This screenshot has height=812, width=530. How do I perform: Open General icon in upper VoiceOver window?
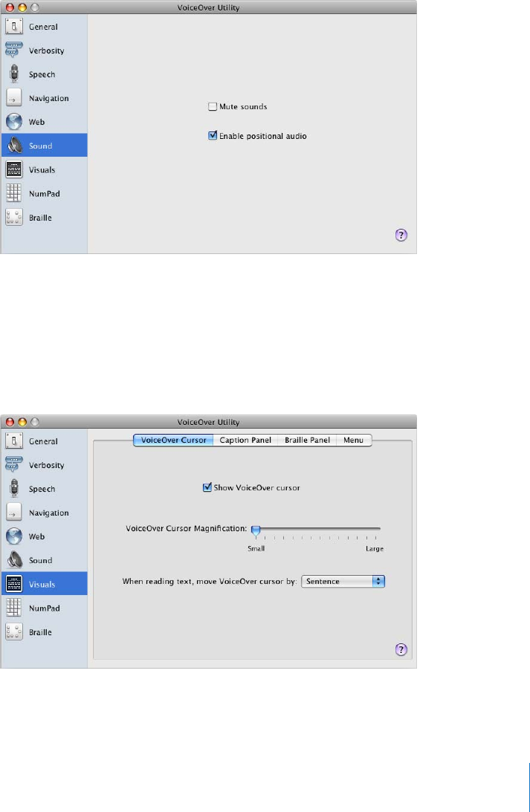point(14,27)
